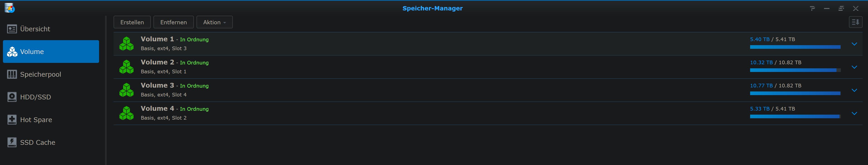Open the Hot Spare section
This screenshot has height=165, width=868.
[36, 120]
